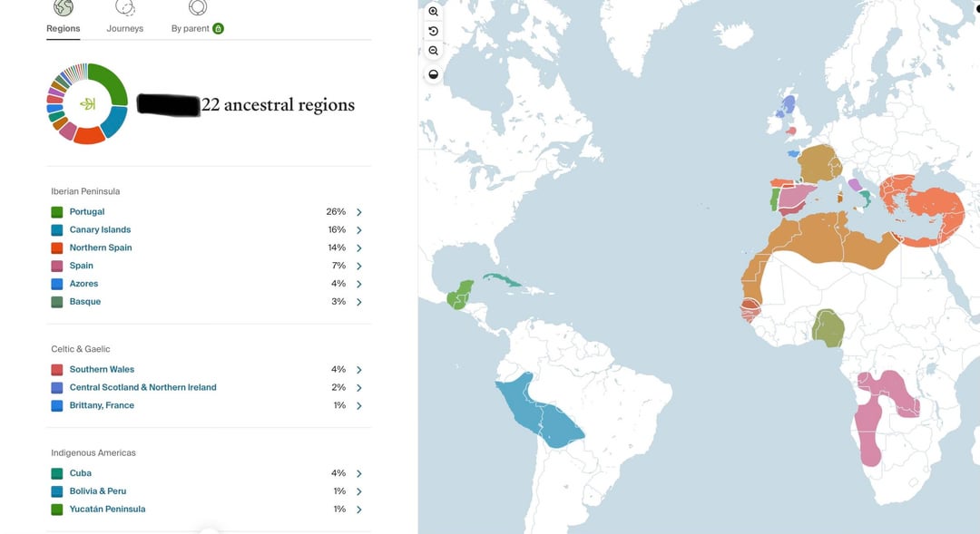Click the Azores blue color swatch
Image resolution: width=980 pixels, height=534 pixels.
tap(57, 284)
